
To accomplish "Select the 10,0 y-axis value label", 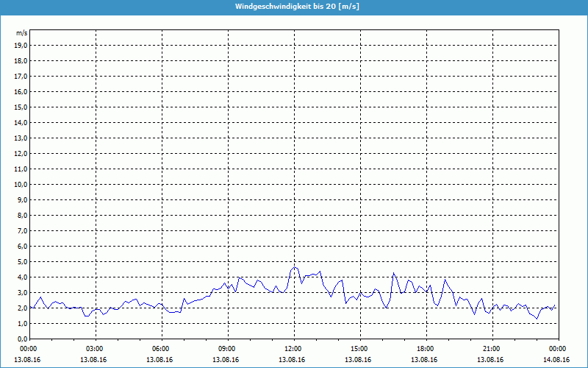I will [x=21, y=184].
